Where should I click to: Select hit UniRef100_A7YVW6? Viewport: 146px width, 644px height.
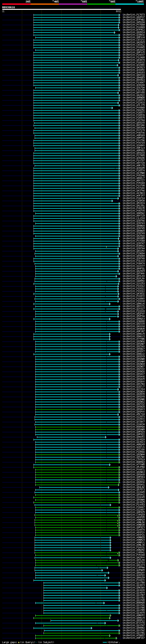(x=134, y=339)
